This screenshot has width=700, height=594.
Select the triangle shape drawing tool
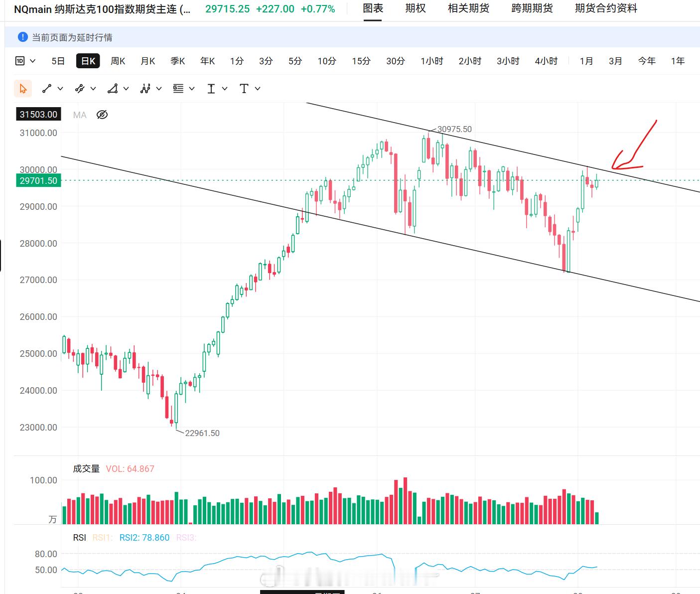coord(113,89)
